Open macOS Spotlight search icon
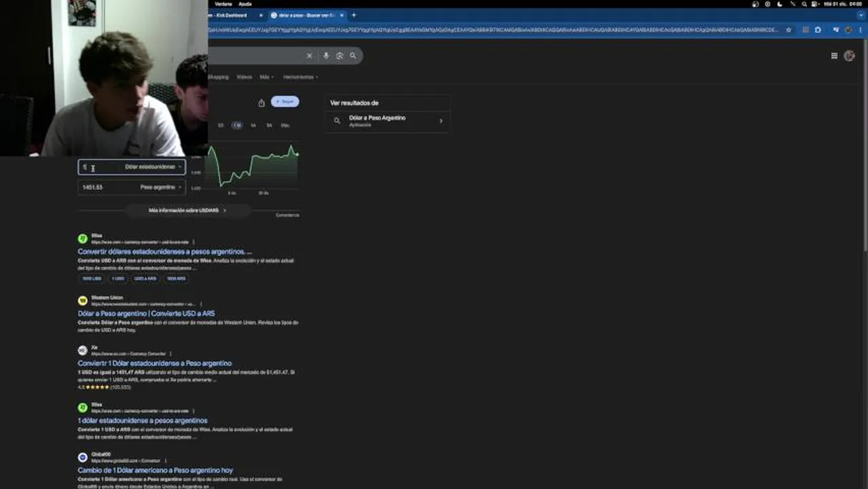The width and height of the screenshot is (868, 489). (804, 4)
